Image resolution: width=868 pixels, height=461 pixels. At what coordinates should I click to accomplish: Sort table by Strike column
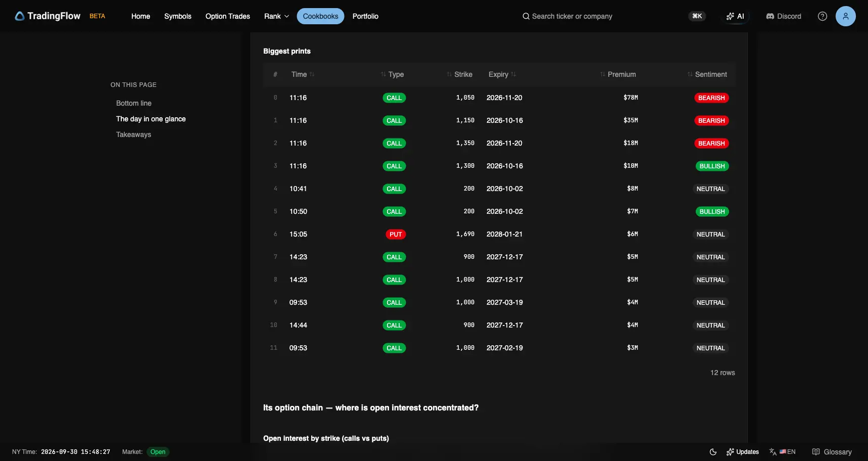point(459,74)
